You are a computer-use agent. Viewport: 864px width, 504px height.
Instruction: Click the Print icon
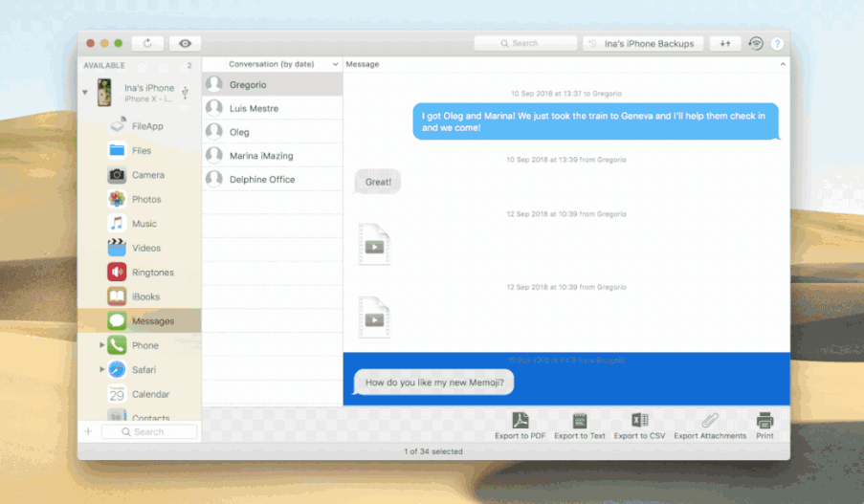764,421
